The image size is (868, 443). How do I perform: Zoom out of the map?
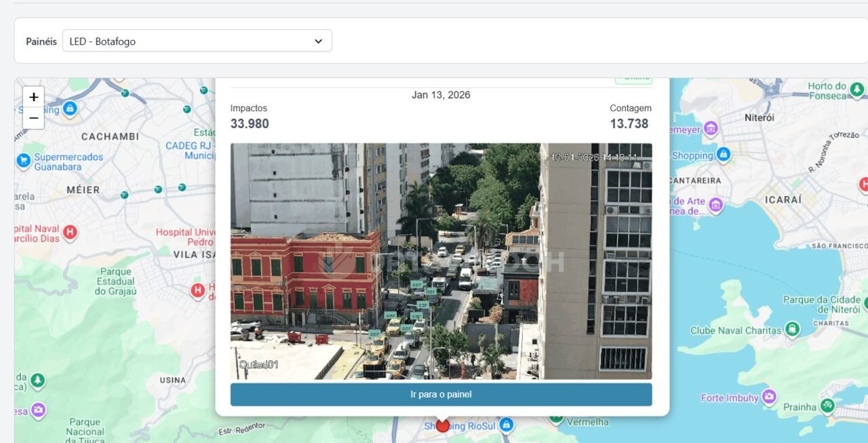(x=33, y=118)
